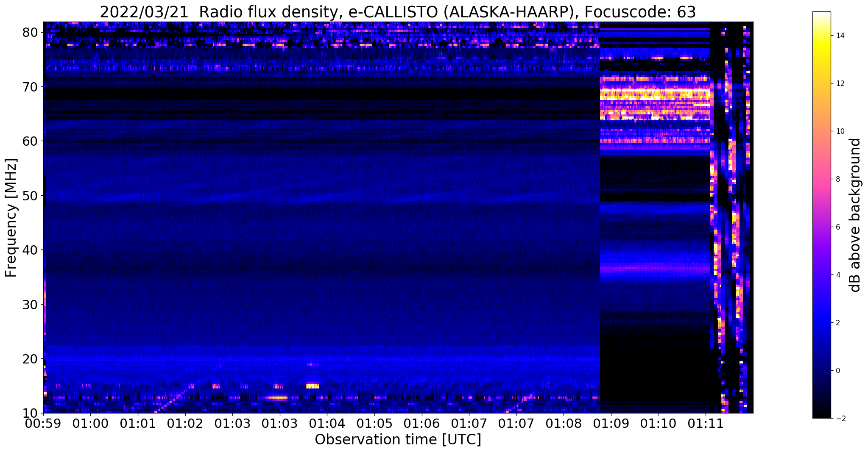Click the colorbar tick value 2
The height and width of the screenshot is (452, 868).
[837, 323]
